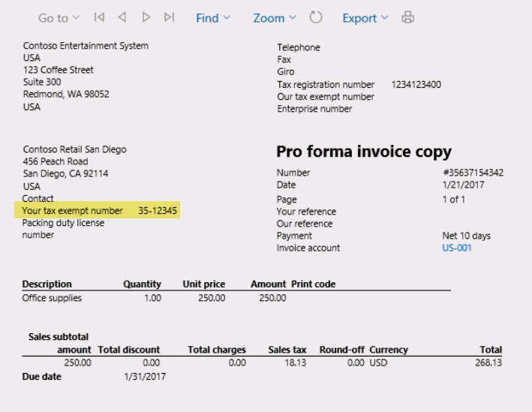
Task: Expand the Zoom options
Action: click(x=275, y=18)
